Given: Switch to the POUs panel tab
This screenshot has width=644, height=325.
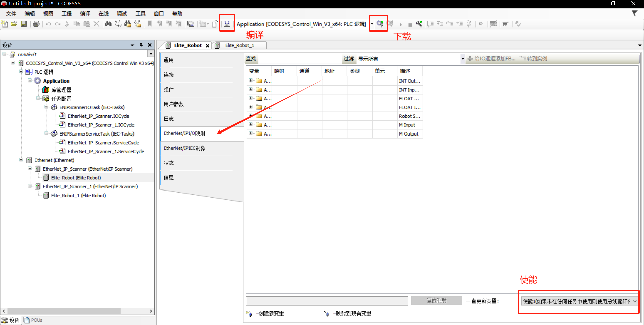Looking at the screenshot, I should [34, 320].
